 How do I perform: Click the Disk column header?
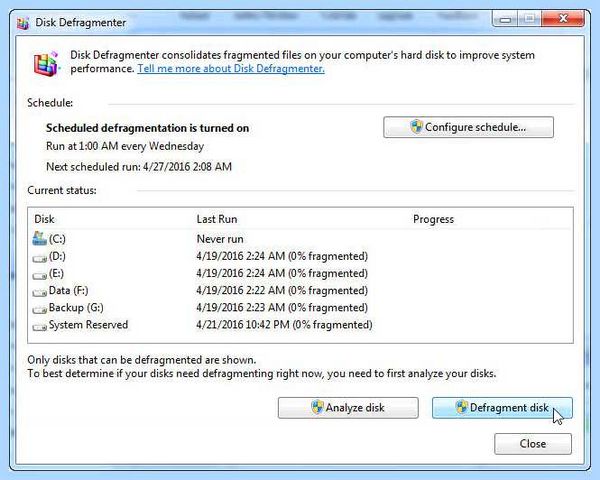click(44, 219)
